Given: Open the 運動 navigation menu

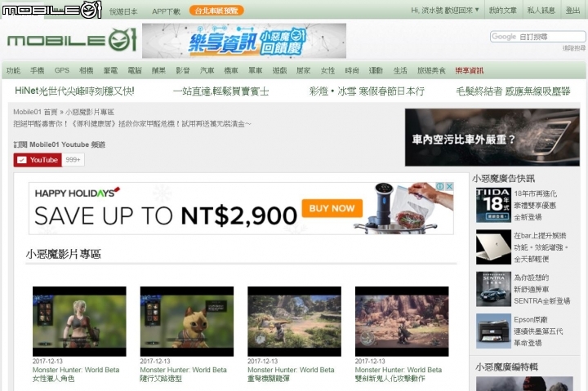Looking at the screenshot, I should coord(376,70).
